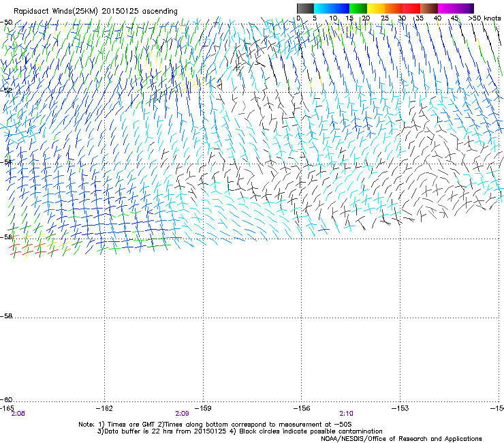The image size is (504, 443).
Task: Click the orange 25-30 knots color segment
Action: pos(394,8)
